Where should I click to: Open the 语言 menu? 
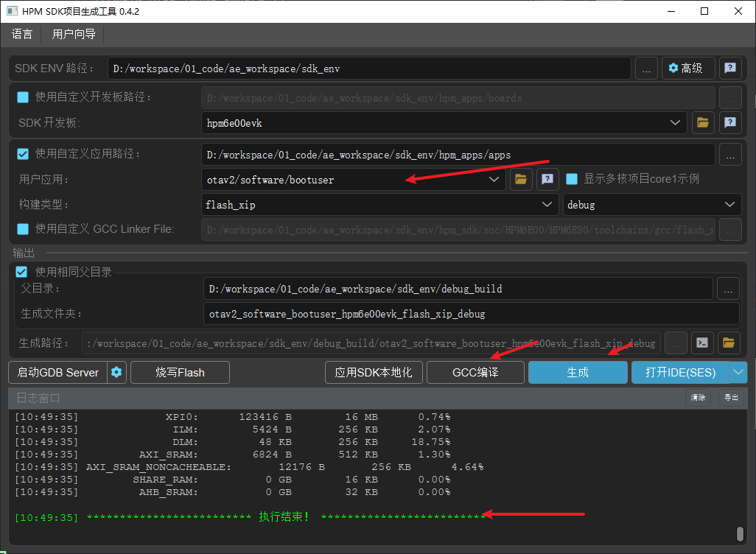[22, 34]
